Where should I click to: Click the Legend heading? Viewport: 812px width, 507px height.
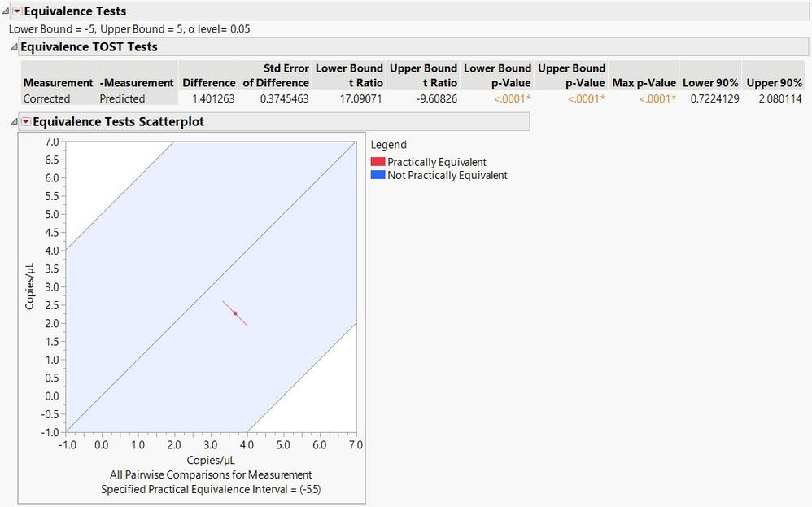click(388, 145)
